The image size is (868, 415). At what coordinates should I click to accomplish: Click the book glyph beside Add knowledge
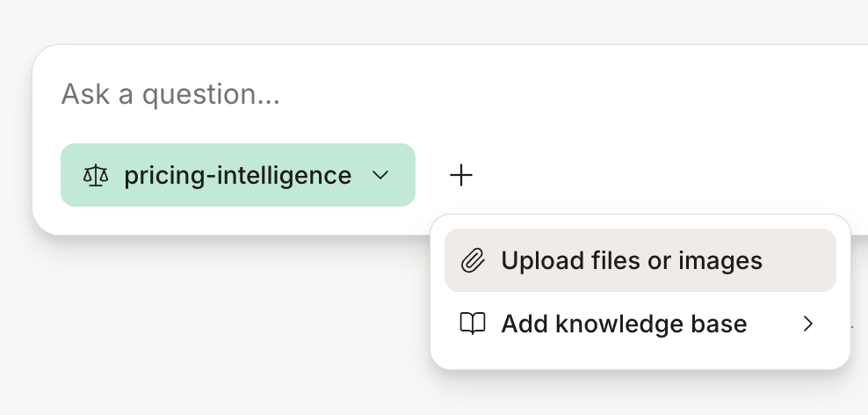point(473,324)
